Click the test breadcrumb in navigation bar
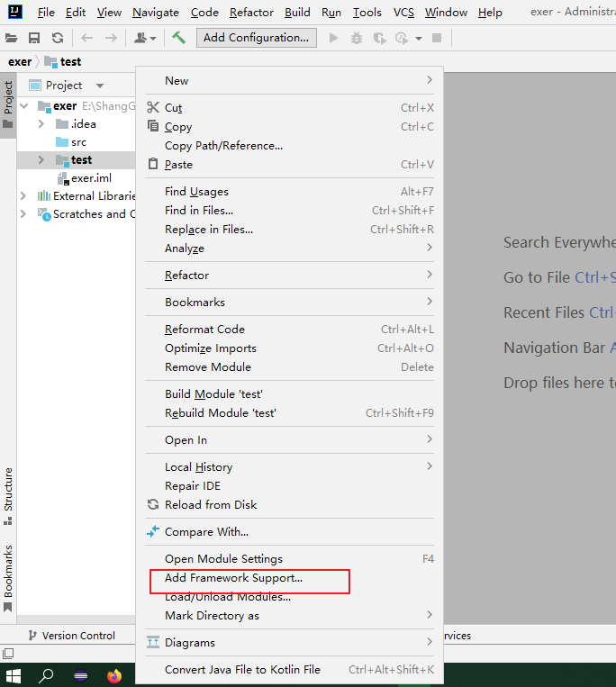Viewport: 616px width, 687px height. pyautogui.click(x=63, y=62)
